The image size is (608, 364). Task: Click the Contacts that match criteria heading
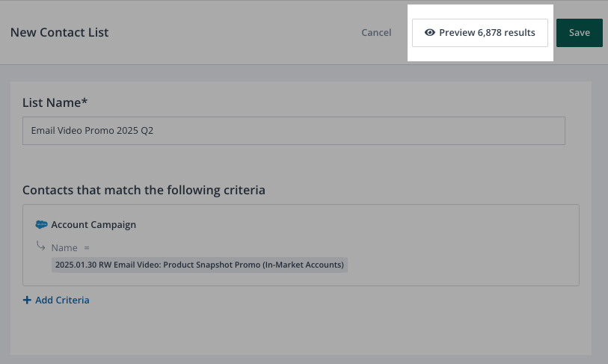[144, 190]
